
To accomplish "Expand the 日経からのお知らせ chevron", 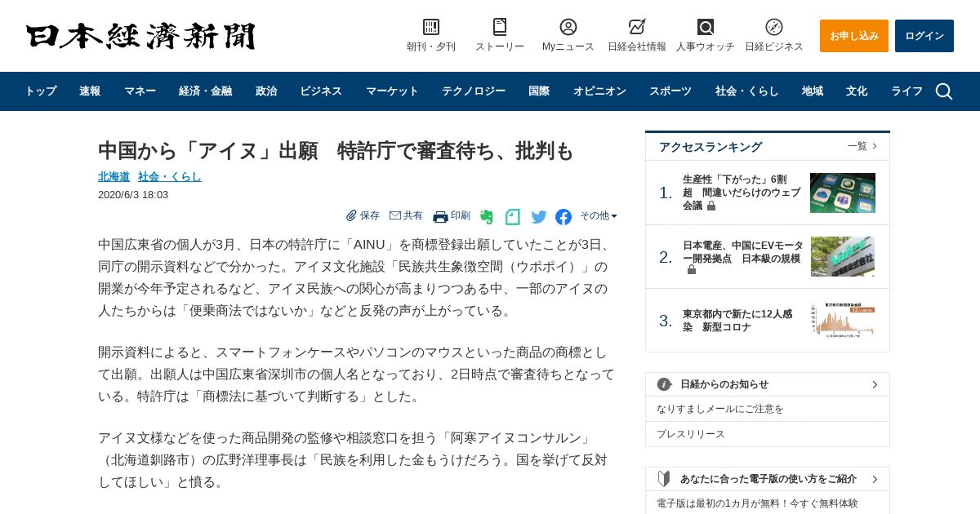I will [x=875, y=384].
